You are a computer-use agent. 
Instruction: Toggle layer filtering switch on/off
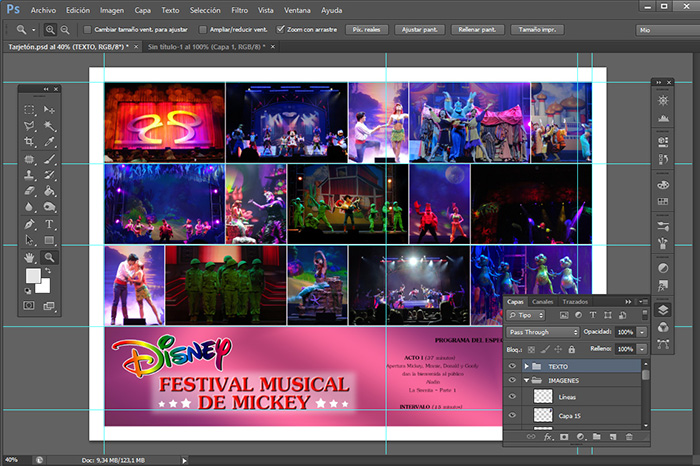pos(644,315)
